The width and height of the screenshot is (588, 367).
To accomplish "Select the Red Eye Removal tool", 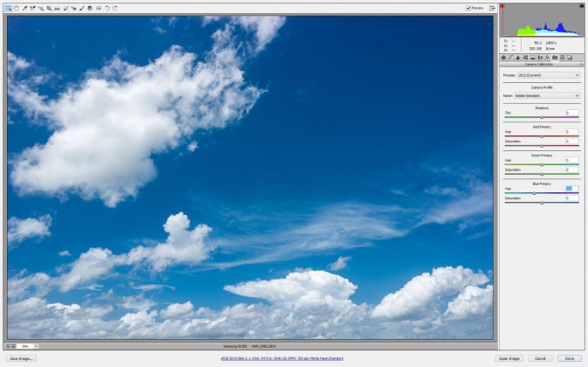I will coord(73,8).
